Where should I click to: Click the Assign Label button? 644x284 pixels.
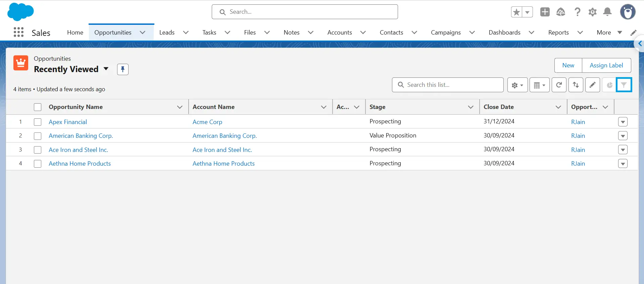point(606,65)
